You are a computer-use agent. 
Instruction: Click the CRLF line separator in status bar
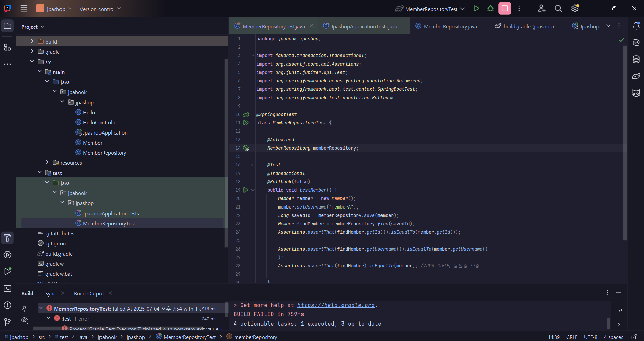(x=572, y=337)
